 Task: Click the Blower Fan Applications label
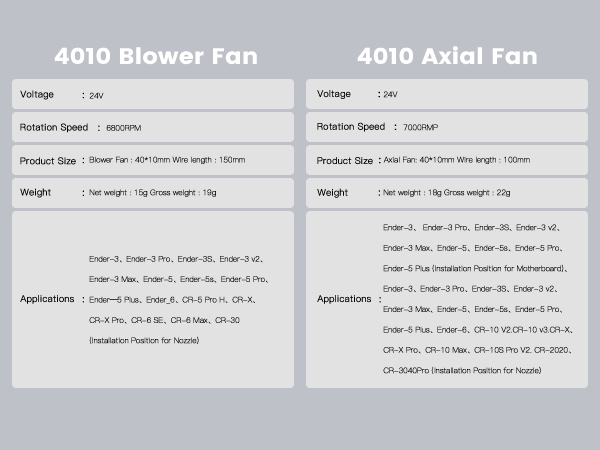[x=46, y=299]
